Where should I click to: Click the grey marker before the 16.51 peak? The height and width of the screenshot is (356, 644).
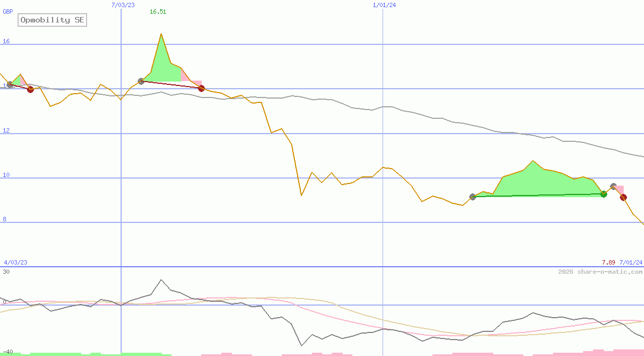click(x=141, y=81)
